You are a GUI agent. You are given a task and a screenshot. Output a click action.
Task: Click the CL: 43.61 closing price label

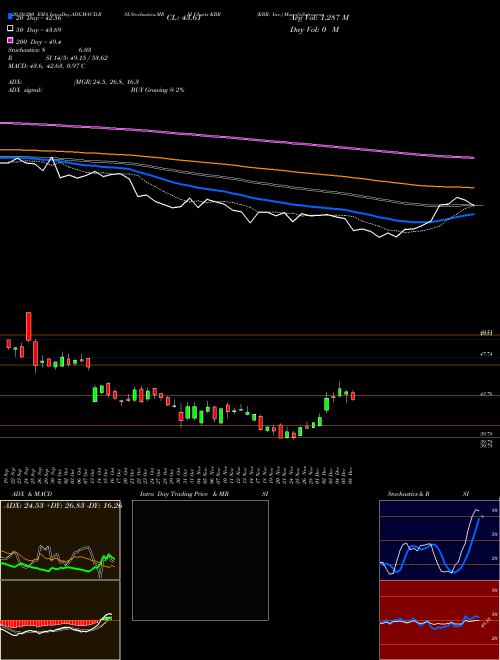point(184,18)
